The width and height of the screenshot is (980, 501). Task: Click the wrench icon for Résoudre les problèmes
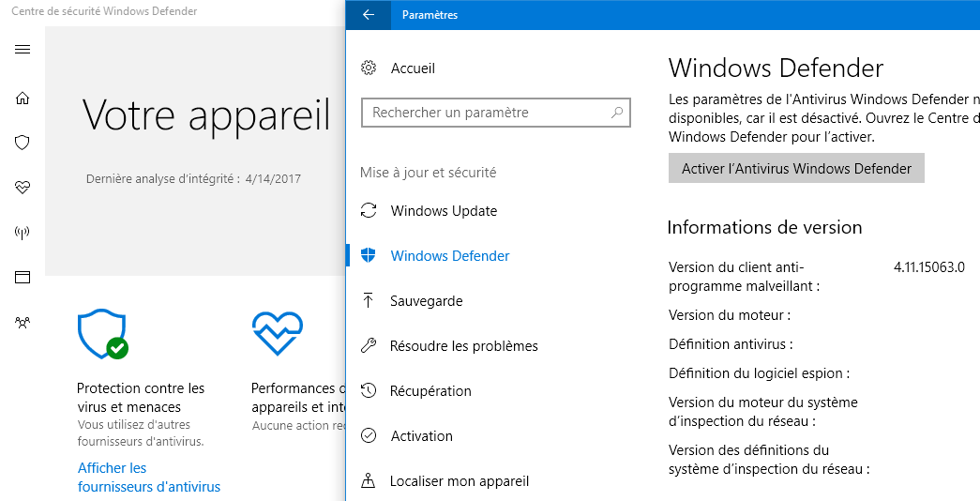[369, 345]
